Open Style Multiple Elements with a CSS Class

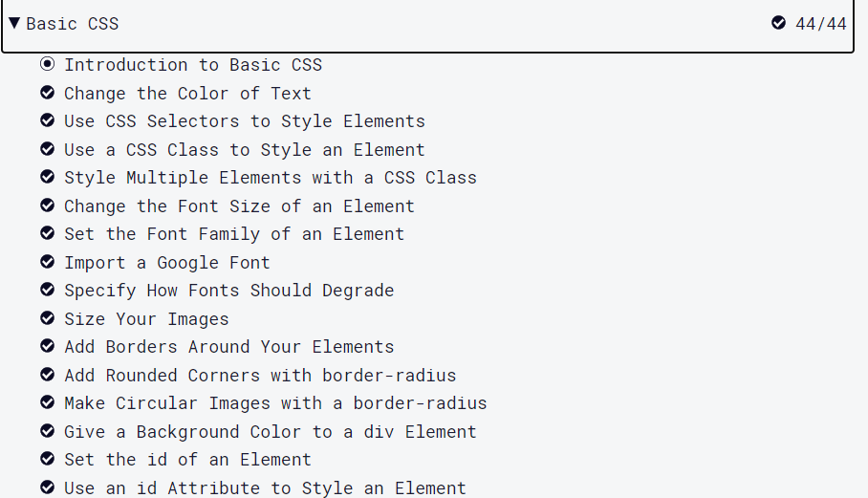coord(271,178)
